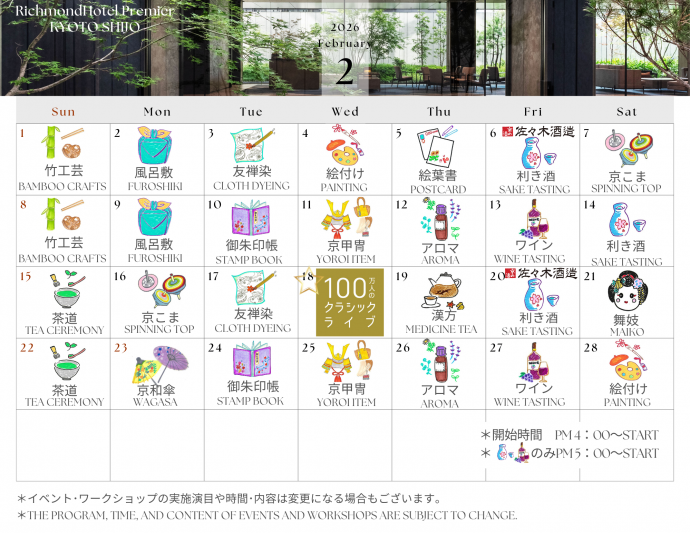Select the Sun column header

[x=63, y=112]
